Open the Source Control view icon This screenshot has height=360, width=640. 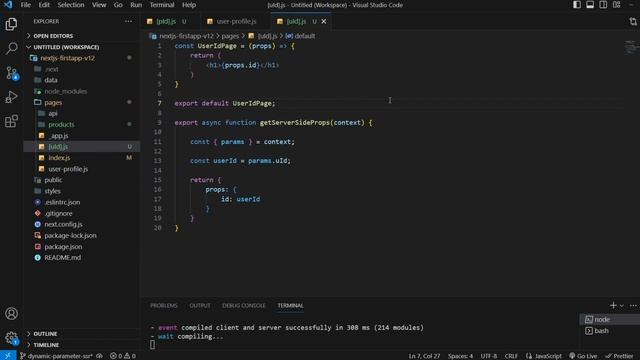11,73
